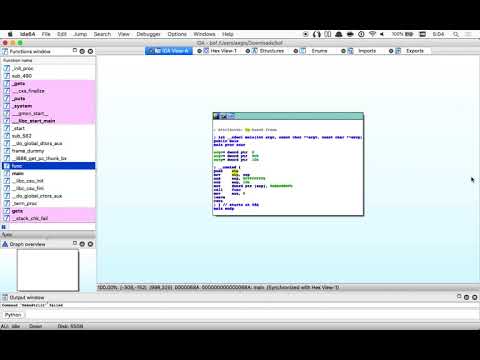Click the function icon beside _start
This screenshot has width=480, height=360.
(6, 128)
